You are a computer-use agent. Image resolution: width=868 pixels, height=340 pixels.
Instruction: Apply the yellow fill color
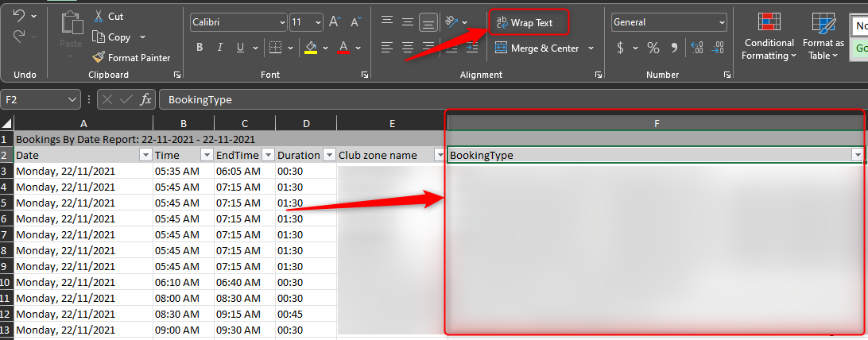[x=311, y=48]
